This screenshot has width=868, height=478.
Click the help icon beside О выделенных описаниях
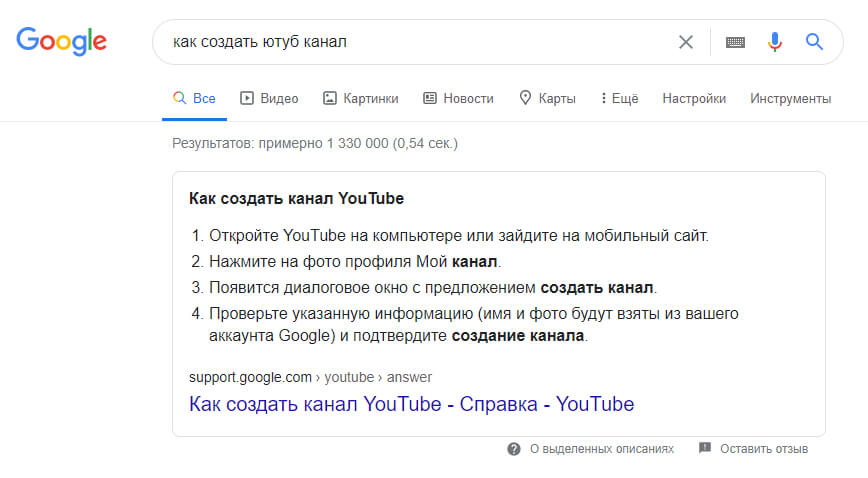click(x=514, y=449)
